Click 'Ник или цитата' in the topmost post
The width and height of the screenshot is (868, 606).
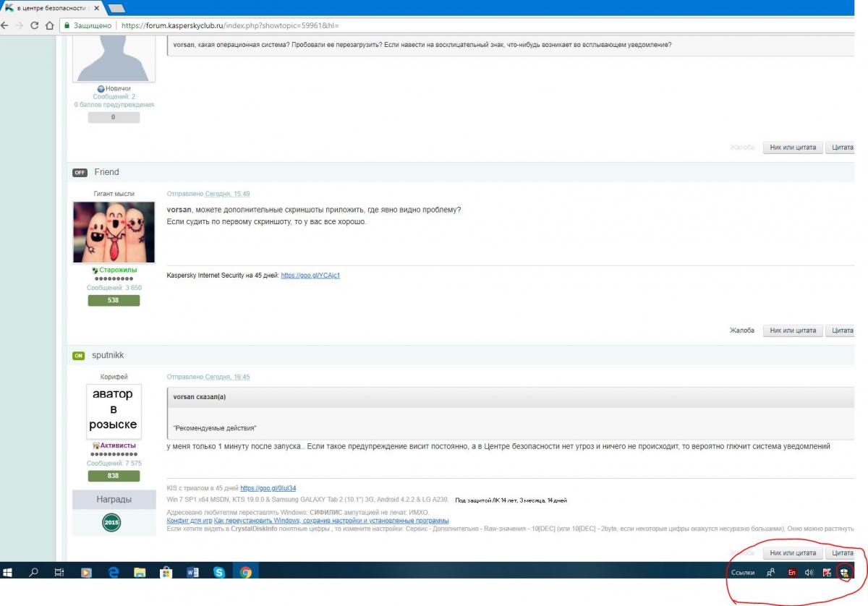pos(793,148)
